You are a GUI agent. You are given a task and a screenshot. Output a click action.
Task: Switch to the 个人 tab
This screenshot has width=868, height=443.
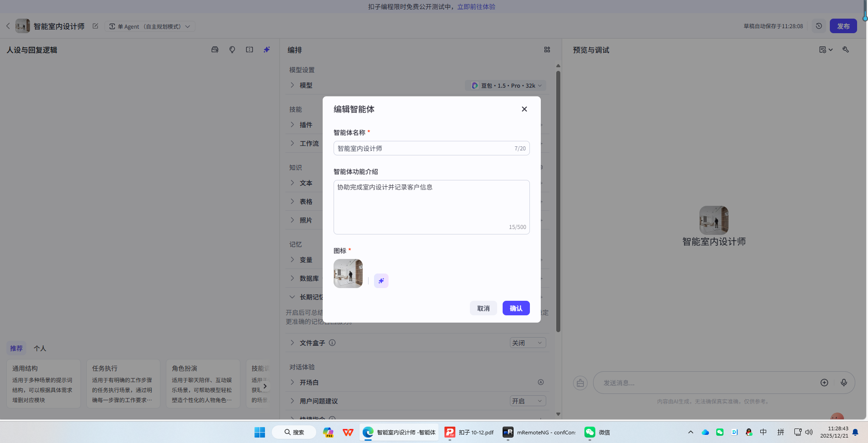coord(40,348)
